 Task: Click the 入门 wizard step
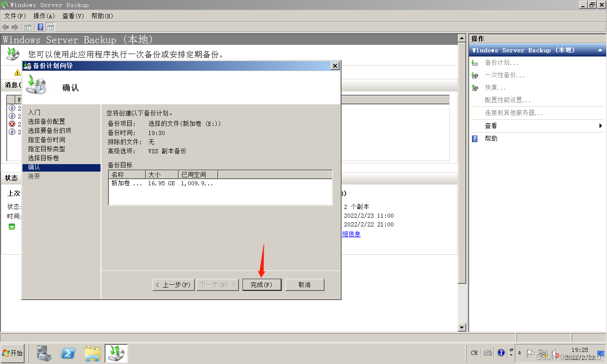click(x=34, y=112)
